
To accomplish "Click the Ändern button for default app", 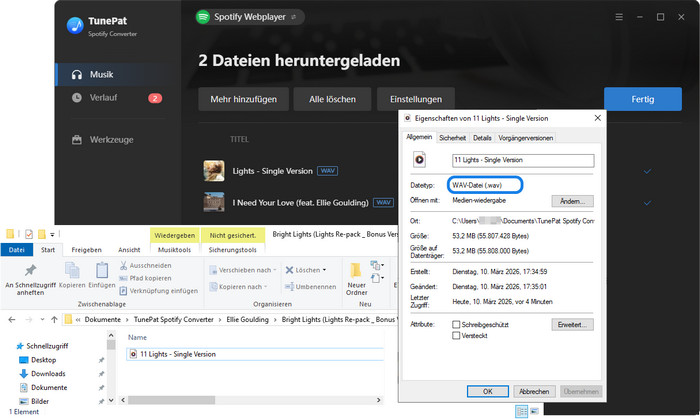I will (x=572, y=201).
